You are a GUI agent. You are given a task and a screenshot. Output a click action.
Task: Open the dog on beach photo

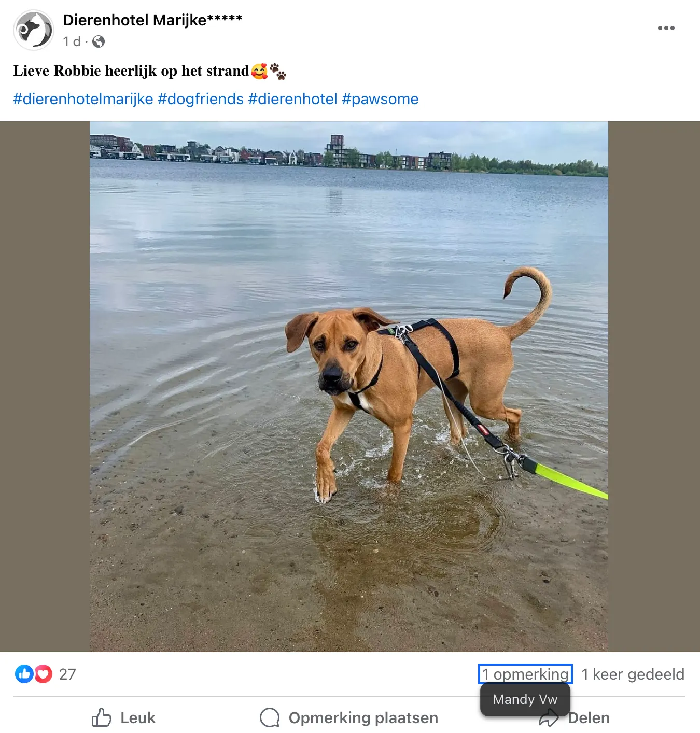[349, 387]
